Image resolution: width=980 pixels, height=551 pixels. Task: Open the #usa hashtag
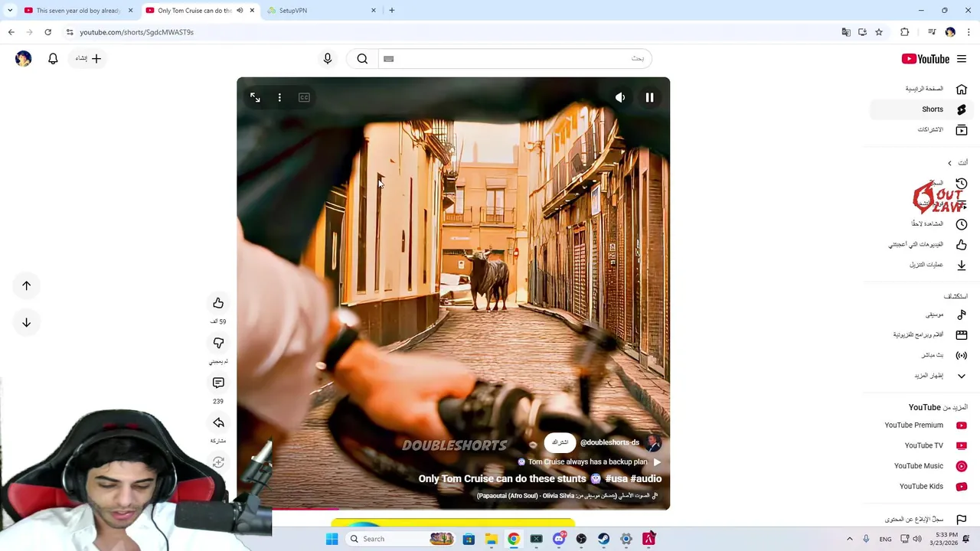click(616, 479)
